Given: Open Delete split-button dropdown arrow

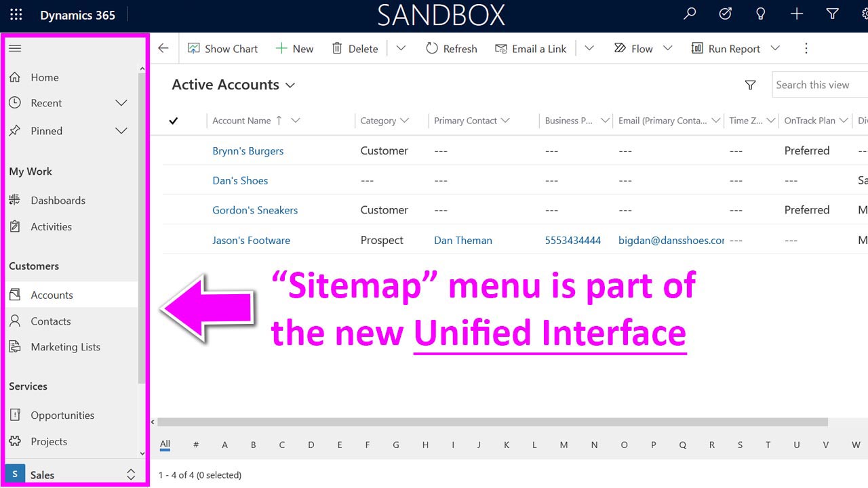Looking at the screenshot, I should (401, 48).
